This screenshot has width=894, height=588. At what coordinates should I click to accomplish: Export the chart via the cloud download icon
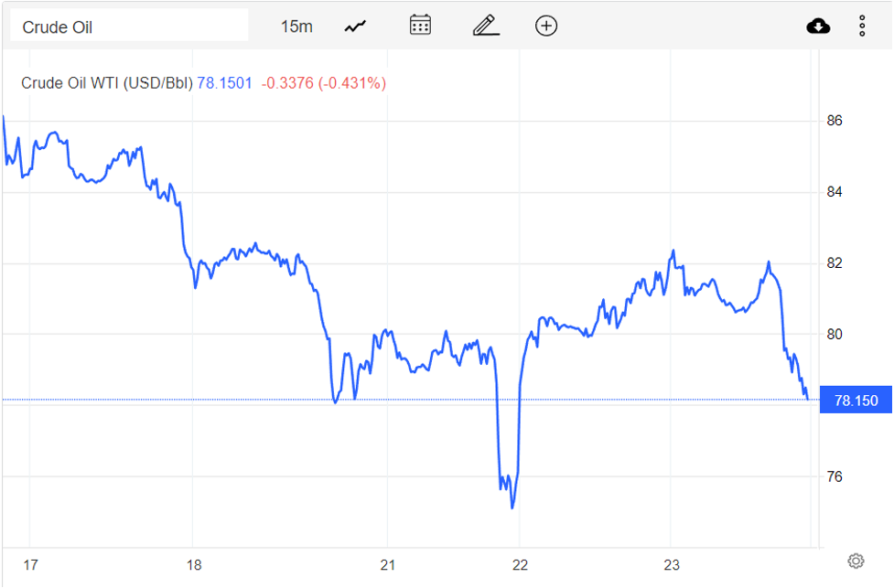817,26
